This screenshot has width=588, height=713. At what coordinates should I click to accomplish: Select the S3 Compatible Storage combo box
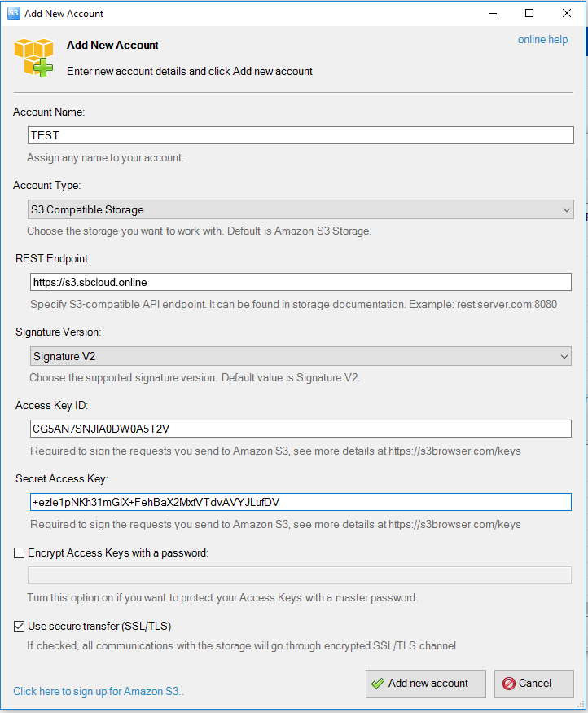click(301, 209)
